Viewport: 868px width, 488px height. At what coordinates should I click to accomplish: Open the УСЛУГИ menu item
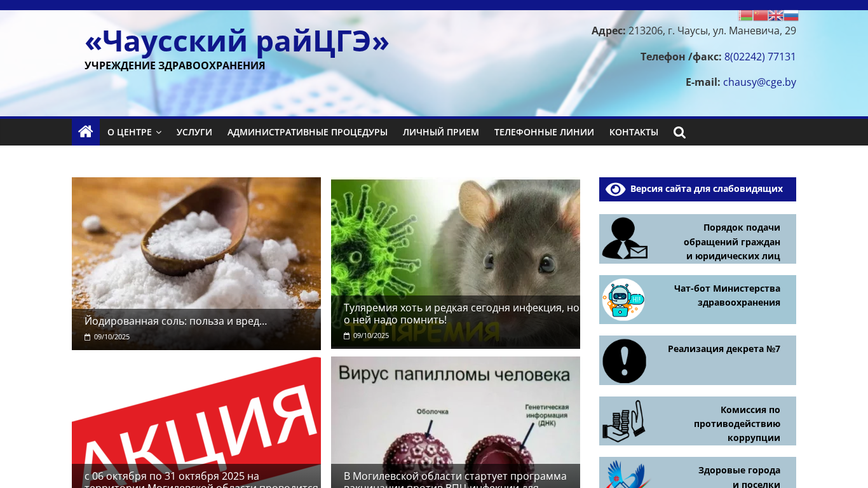coord(194,132)
